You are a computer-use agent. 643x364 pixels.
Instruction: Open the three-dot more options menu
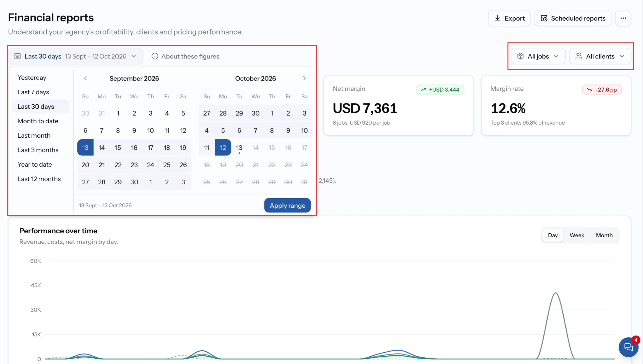point(623,18)
